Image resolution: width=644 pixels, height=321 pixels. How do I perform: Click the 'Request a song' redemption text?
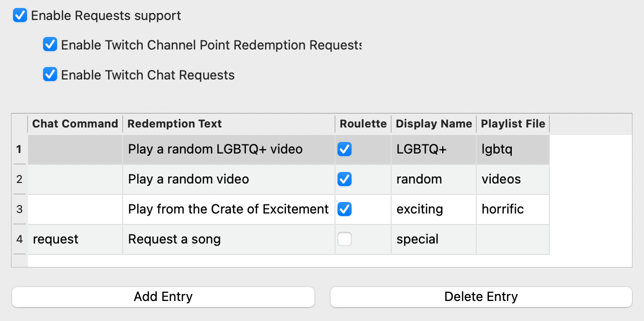coord(174,239)
